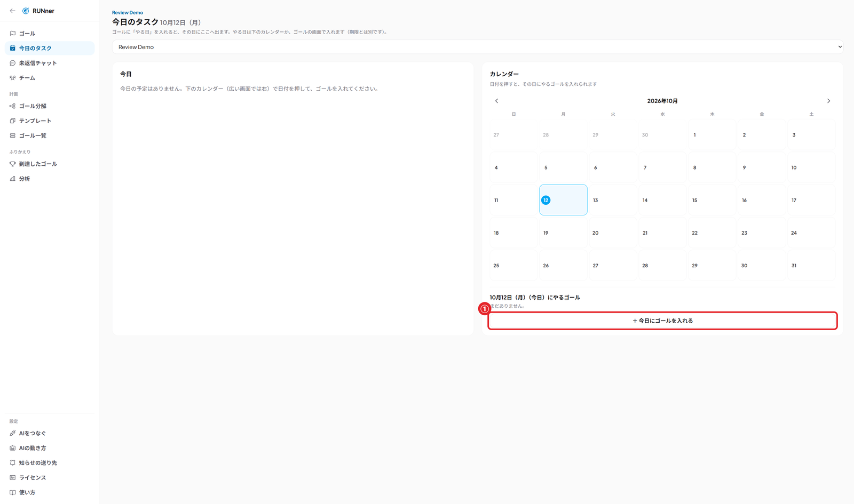Click the RUNner logo icon
The height and width of the screenshot is (504, 854).
[x=26, y=11]
